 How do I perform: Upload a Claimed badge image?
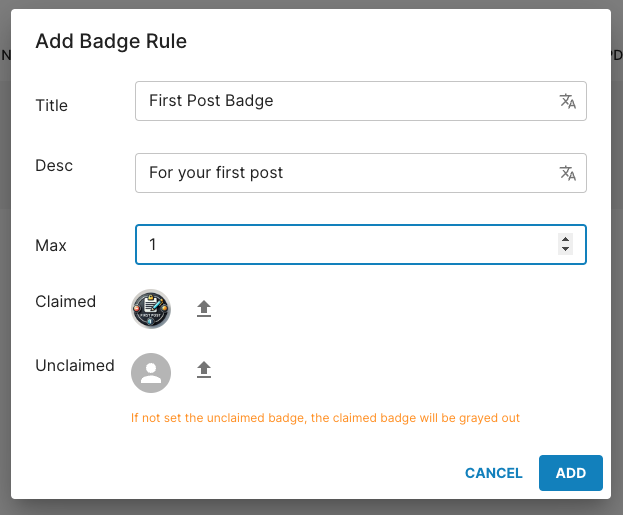204,309
